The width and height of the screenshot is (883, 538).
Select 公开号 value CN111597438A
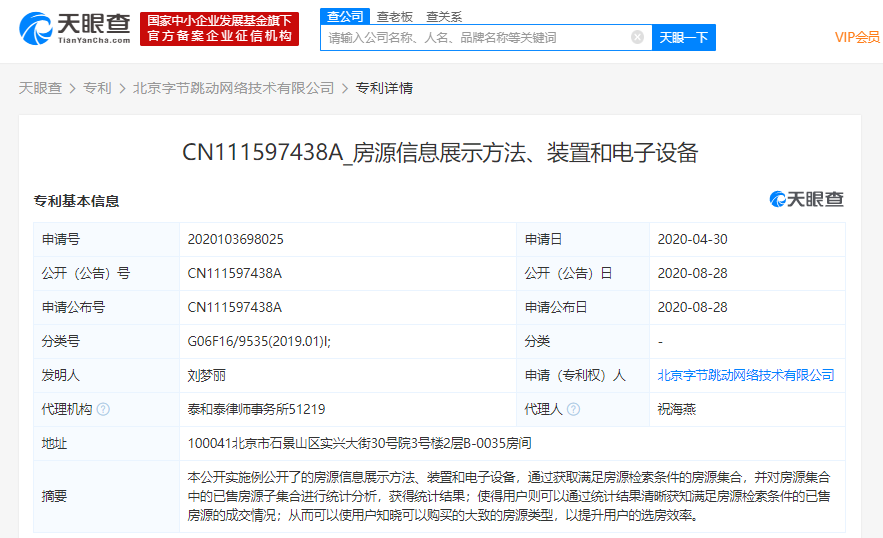coord(234,273)
